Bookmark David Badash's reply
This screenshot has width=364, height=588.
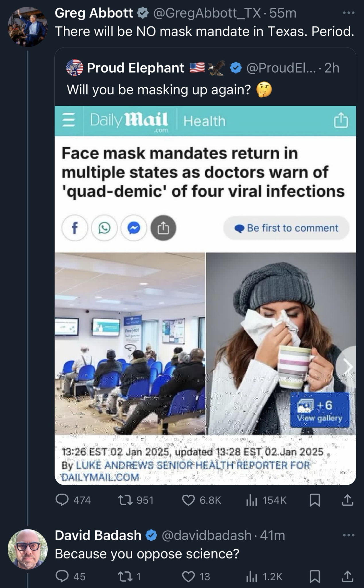[x=315, y=577]
